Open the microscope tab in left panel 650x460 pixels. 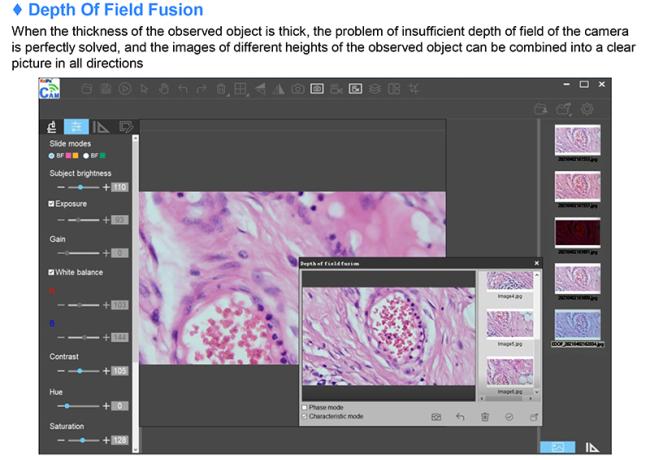coord(51,126)
